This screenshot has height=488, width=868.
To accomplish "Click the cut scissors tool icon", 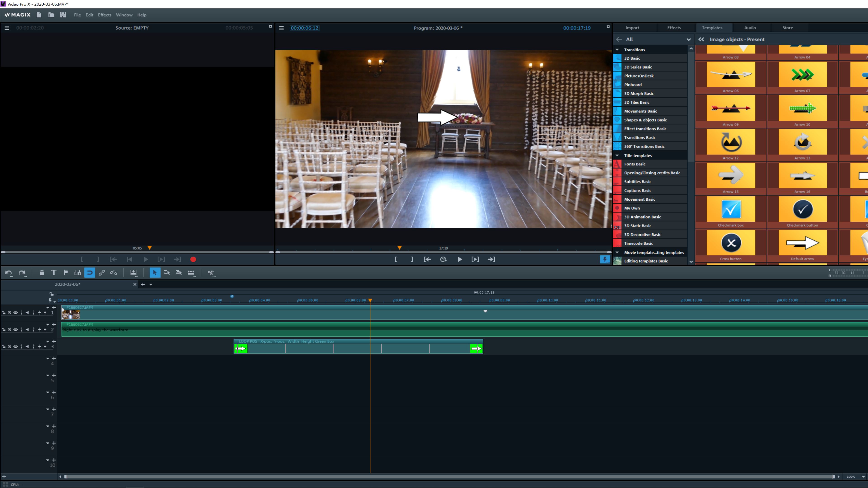I will pyautogui.click(x=211, y=273).
